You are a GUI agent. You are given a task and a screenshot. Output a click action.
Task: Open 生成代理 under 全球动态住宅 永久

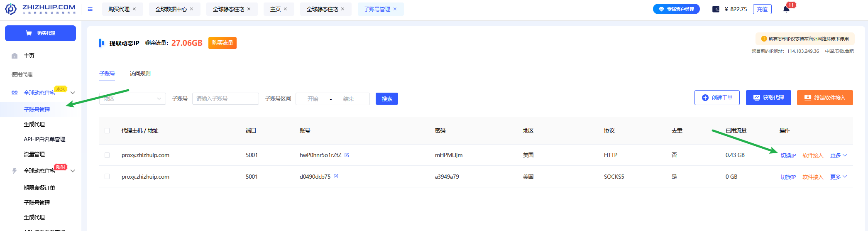[34, 124]
